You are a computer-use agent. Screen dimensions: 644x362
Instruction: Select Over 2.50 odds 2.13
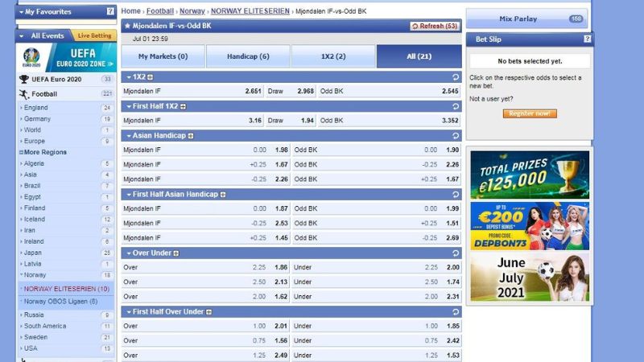tap(281, 282)
